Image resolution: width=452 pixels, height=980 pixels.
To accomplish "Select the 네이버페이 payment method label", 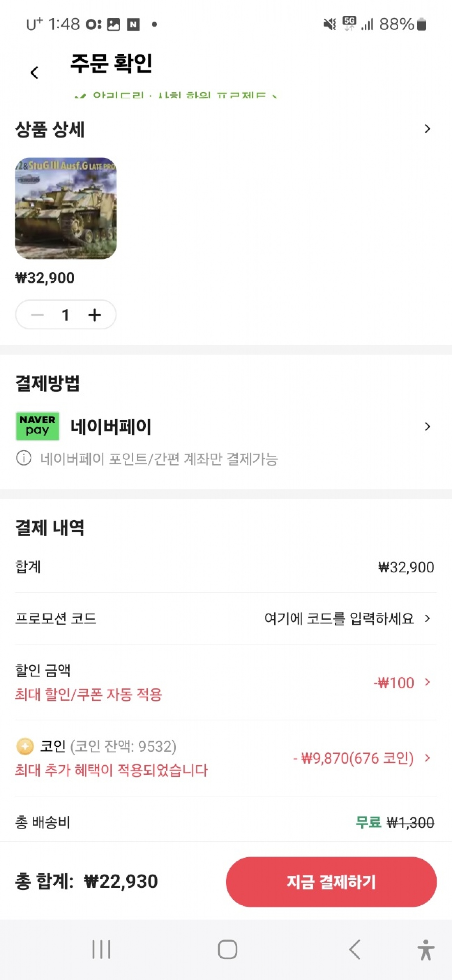I will click(111, 426).
